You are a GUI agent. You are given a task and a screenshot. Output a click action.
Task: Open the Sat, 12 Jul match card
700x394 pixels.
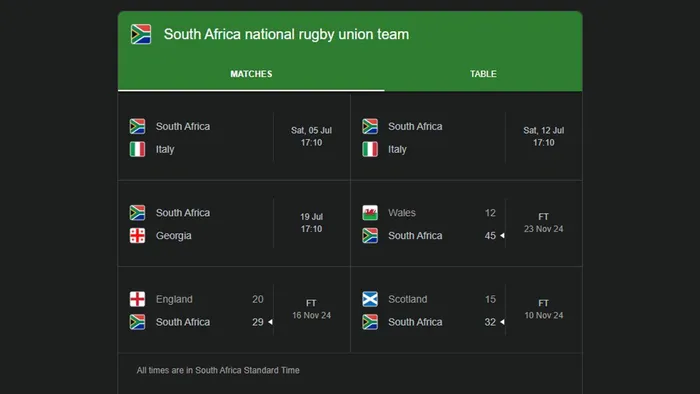click(467, 137)
